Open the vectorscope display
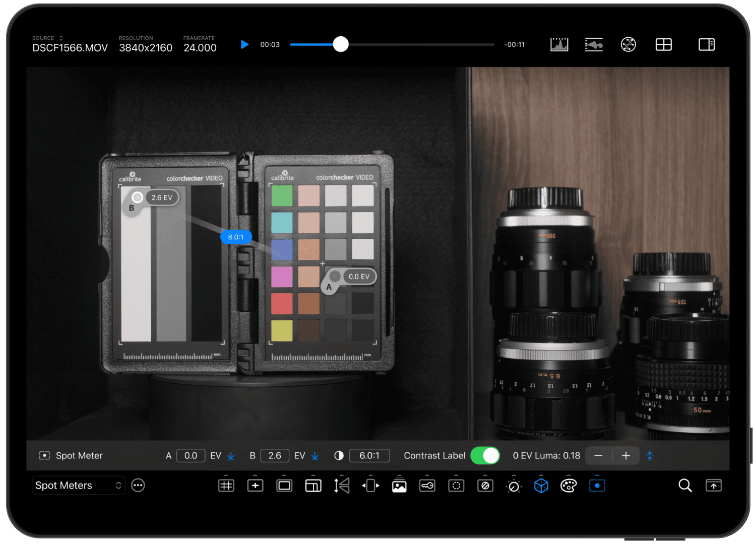The height and width of the screenshot is (544, 756). [628, 44]
